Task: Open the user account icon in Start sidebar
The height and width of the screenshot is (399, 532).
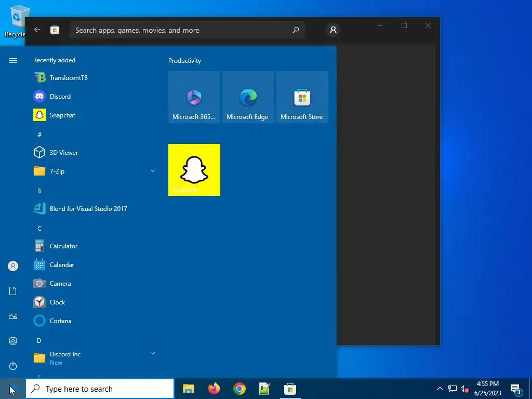Action: 13,266
